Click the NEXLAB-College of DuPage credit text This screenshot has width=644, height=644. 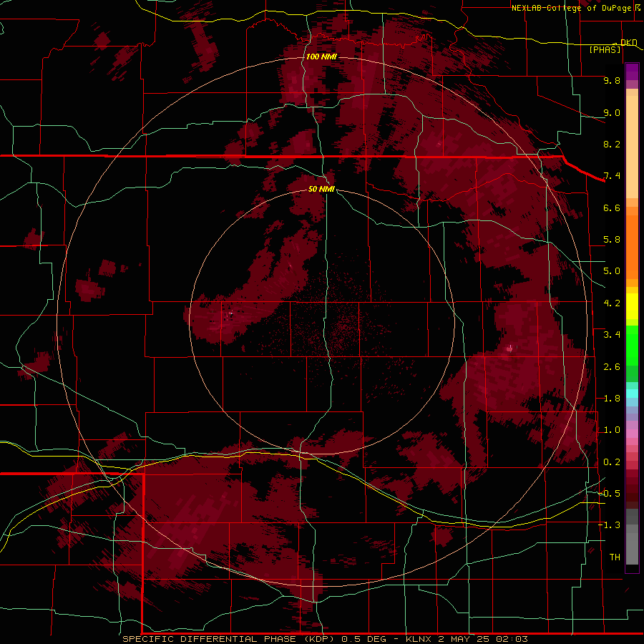tap(572, 8)
